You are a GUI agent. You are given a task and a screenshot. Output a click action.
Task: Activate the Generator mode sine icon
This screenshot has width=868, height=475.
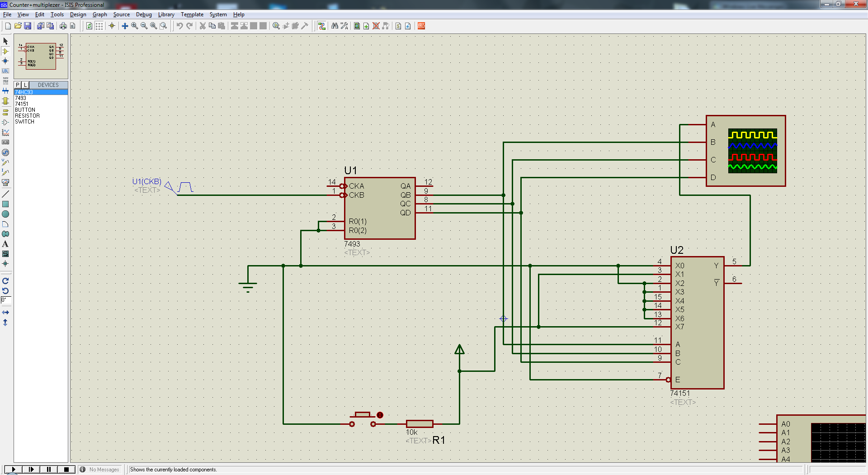point(5,152)
